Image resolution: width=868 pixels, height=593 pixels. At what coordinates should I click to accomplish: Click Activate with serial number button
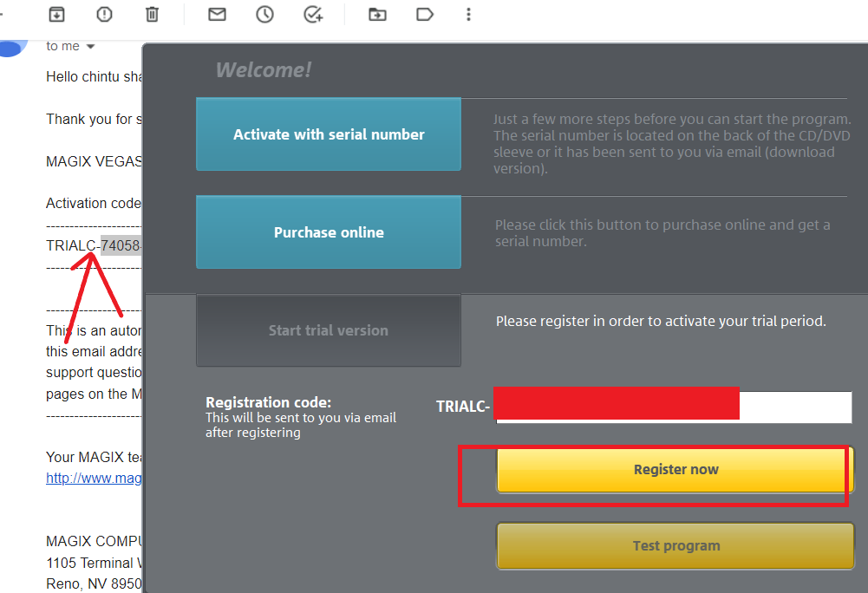(329, 134)
